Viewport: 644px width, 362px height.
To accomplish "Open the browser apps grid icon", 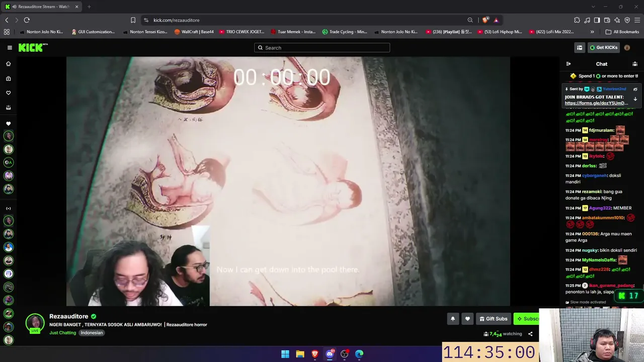I will 7,32.
